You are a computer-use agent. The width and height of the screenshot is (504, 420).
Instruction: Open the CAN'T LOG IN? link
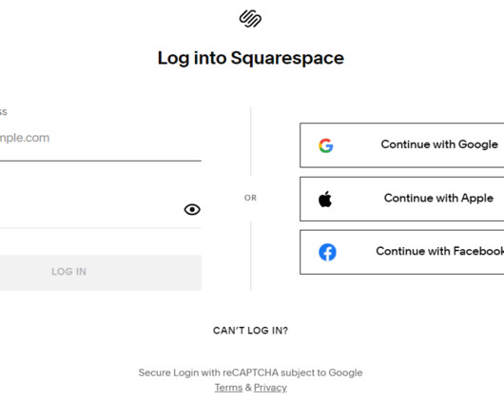point(250,331)
